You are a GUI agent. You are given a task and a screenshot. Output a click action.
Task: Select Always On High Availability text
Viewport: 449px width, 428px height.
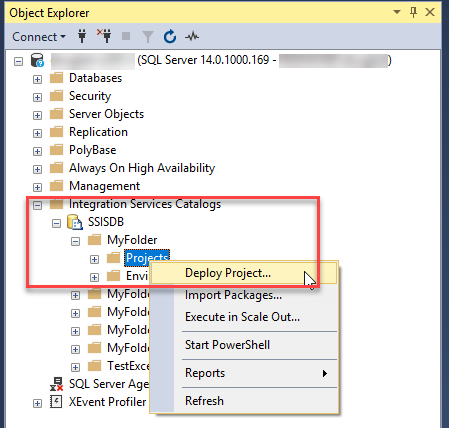(142, 168)
